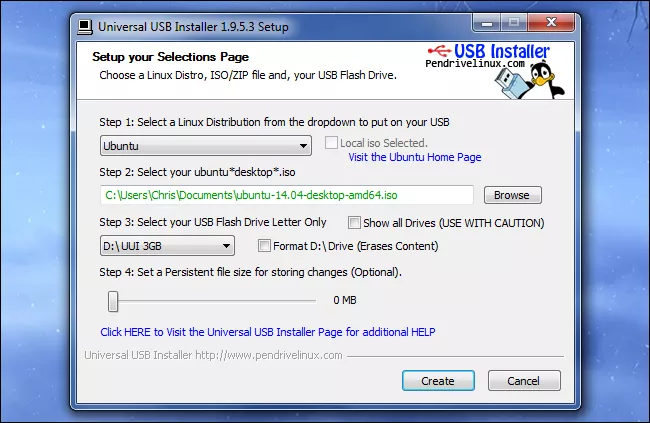The width and height of the screenshot is (650, 423).
Task: Check Format D:\ Drive (Erases Content)
Action: point(264,246)
